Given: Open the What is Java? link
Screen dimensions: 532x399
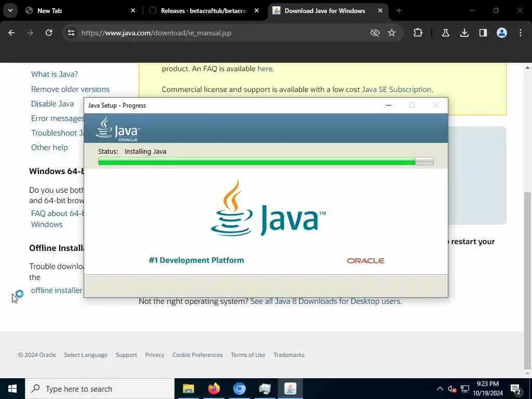Looking at the screenshot, I should pyautogui.click(x=54, y=74).
